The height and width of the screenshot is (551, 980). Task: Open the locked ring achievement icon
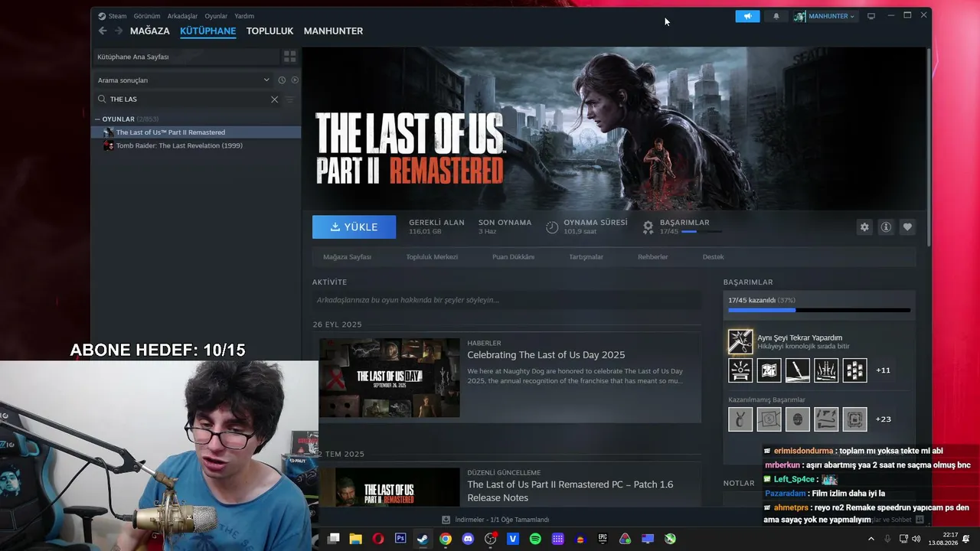pos(740,419)
